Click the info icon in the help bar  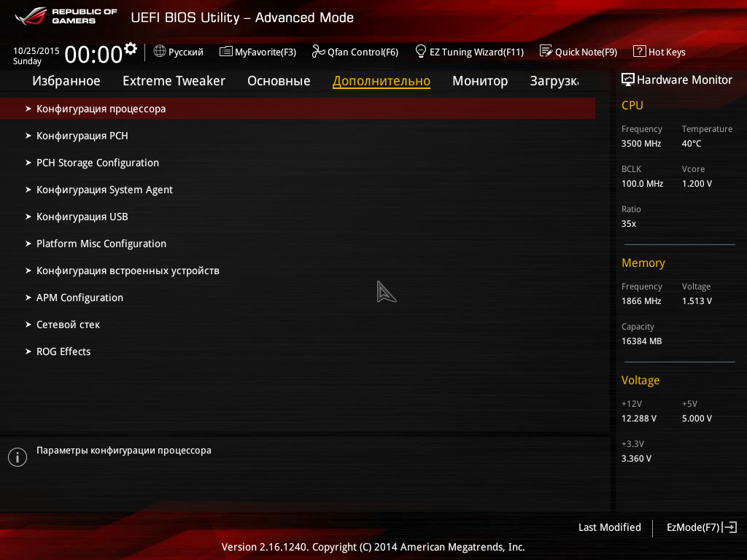click(x=18, y=457)
